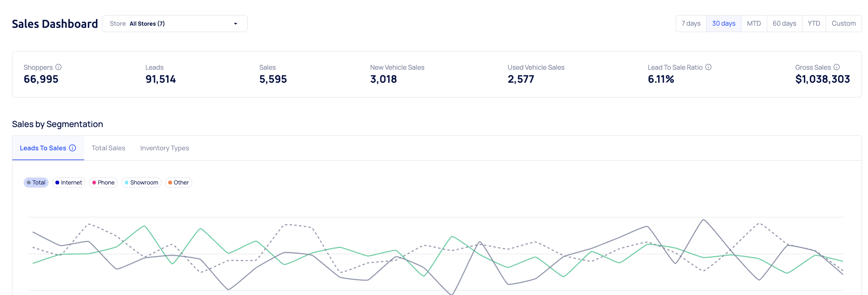Click the Lead To Sale Ratio info icon
This screenshot has width=868, height=295.
708,67
